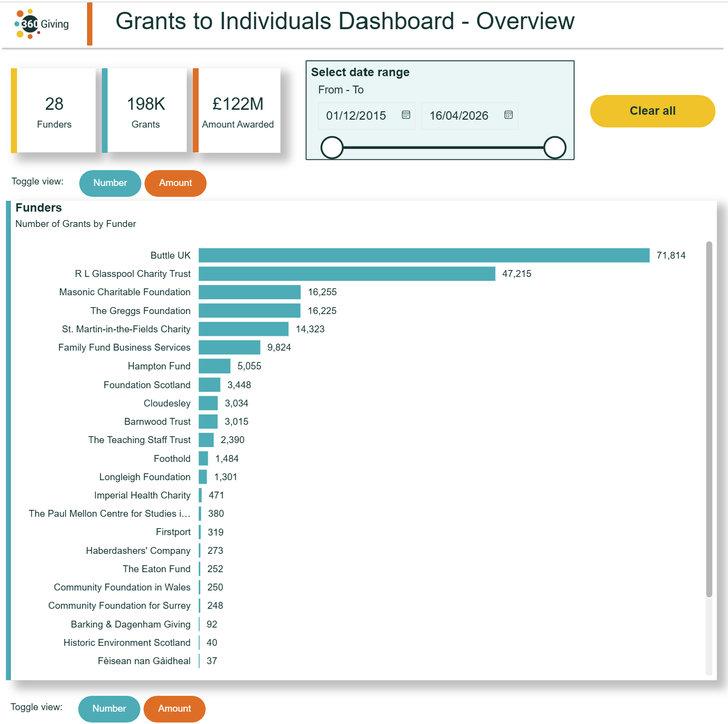
Task: Select The Greggs Foundation bar
Action: pos(250,311)
